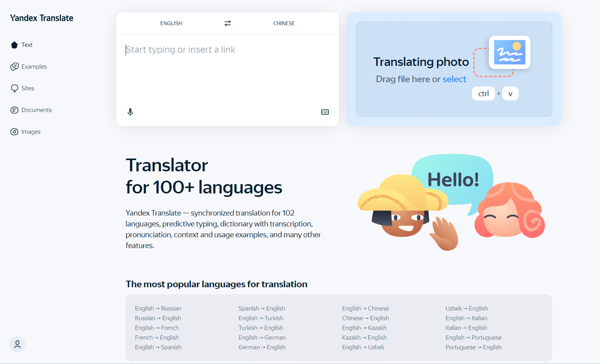Click the select link for photo upload

pyautogui.click(x=454, y=79)
